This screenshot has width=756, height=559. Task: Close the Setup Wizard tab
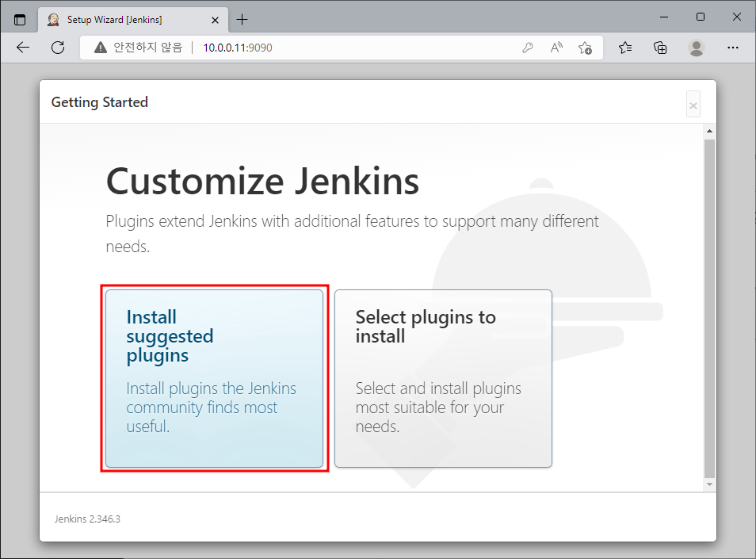(215, 20)
